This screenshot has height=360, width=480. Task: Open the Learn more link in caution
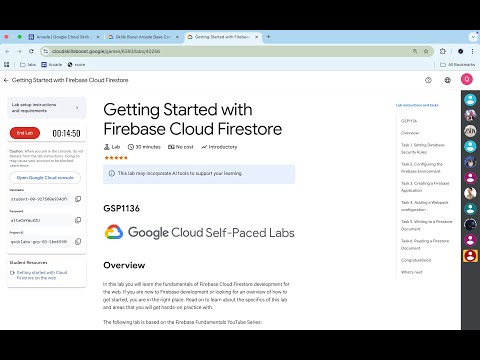[19, 166]
